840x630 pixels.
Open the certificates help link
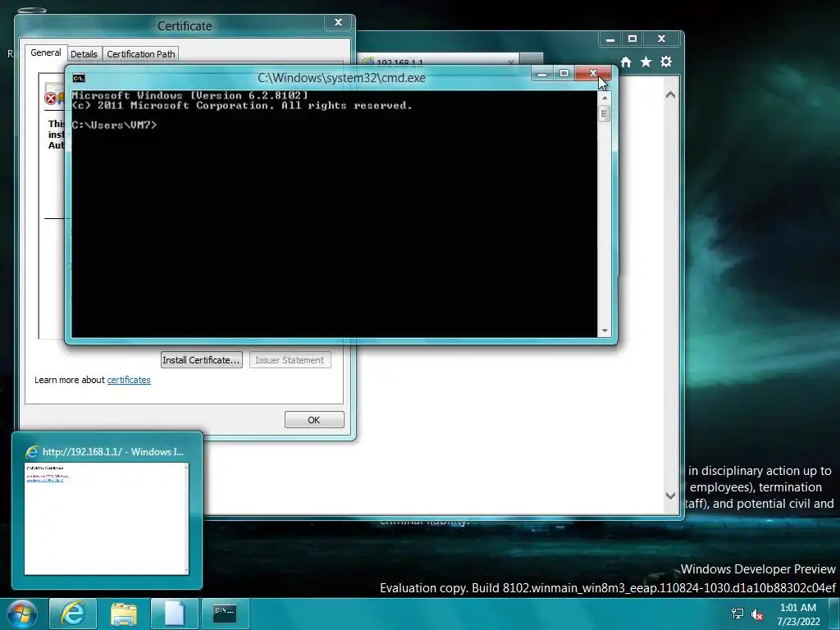click(x=129, y=380)
